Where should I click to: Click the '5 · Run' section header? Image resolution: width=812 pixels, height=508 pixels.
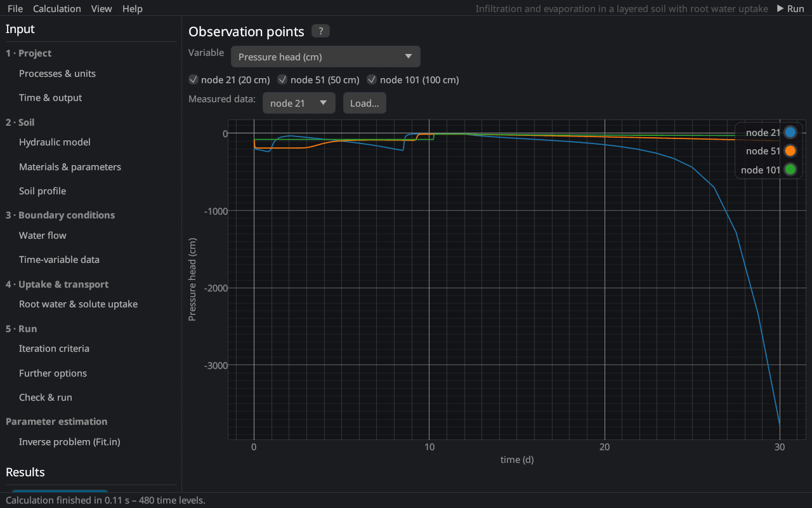pos(22,329)
